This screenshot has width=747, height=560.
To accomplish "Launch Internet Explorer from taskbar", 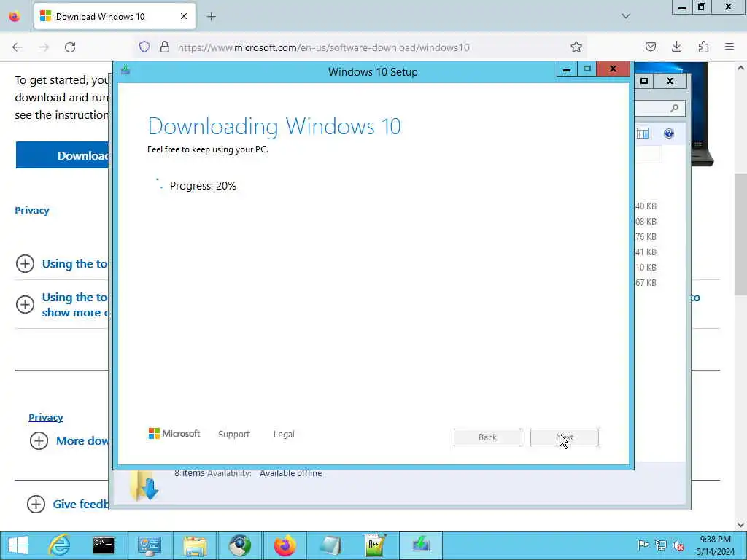I will tap(60, 545).
